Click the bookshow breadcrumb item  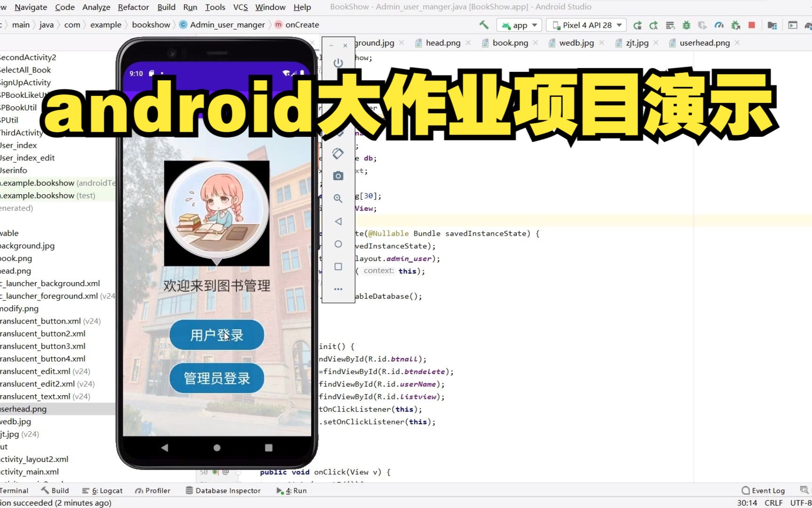(x=151, y=25)
